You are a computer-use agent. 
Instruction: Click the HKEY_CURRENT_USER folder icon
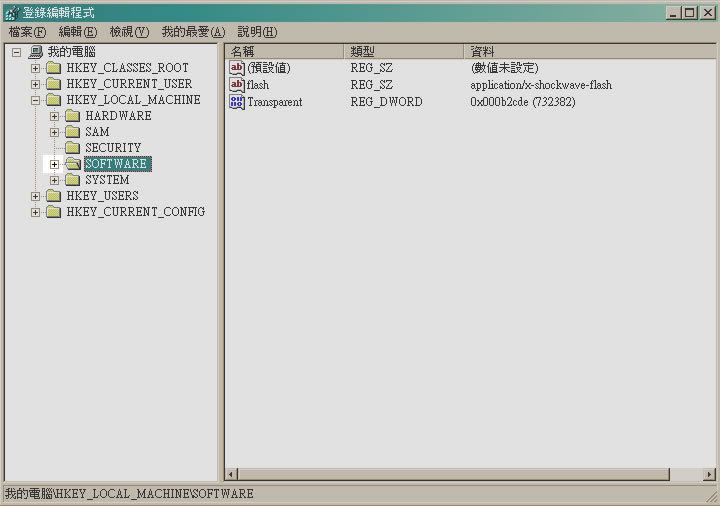pos(54,84)
